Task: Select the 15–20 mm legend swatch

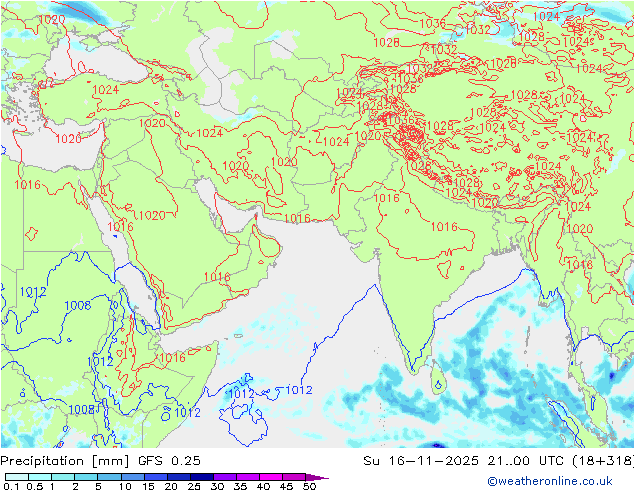Action: click(155, 477)
